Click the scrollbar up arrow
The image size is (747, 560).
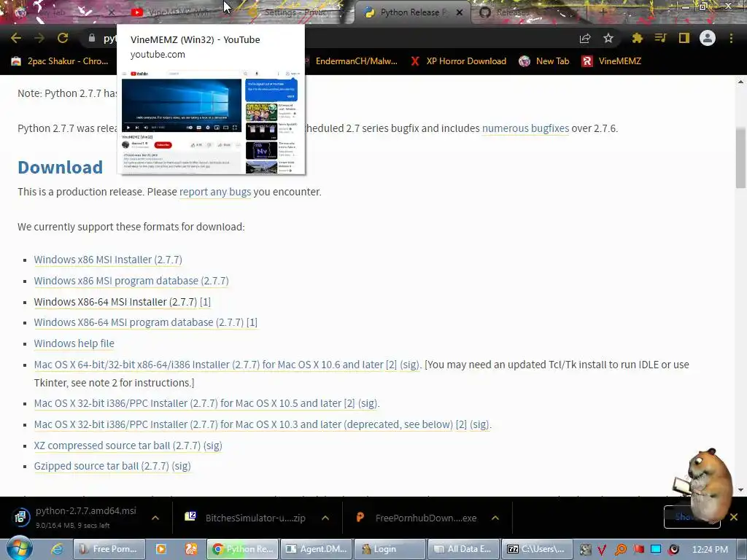pos(741,82)
